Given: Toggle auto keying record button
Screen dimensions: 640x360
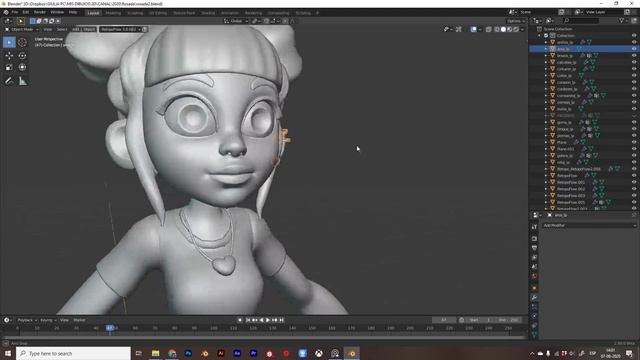Looking at the screenshot, I should pos(240,320).
